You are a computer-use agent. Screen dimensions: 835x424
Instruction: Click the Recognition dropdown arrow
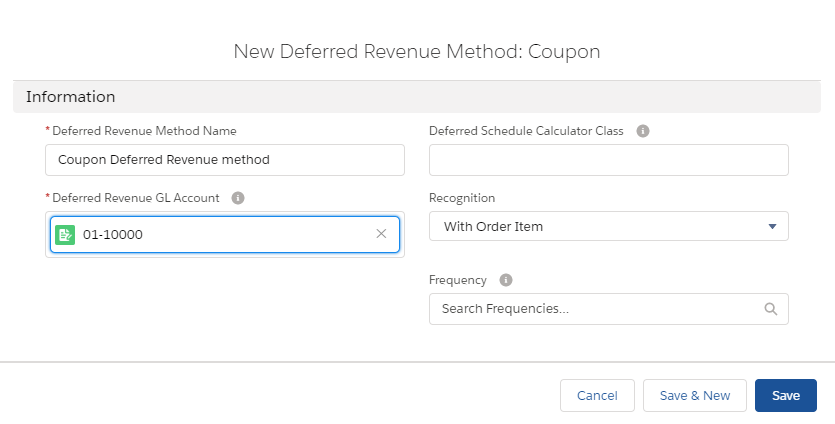coord(772,227)
